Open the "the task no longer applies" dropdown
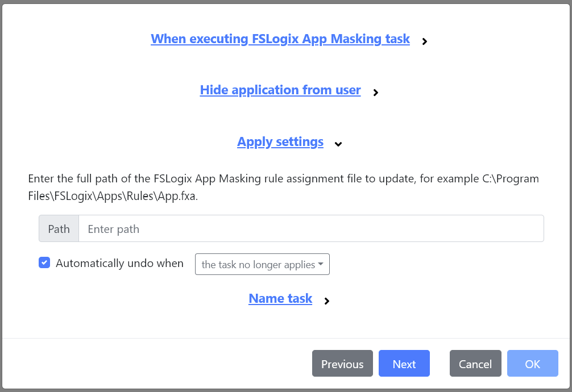This screenshot has width=572, height=392. tap(262, 264)
